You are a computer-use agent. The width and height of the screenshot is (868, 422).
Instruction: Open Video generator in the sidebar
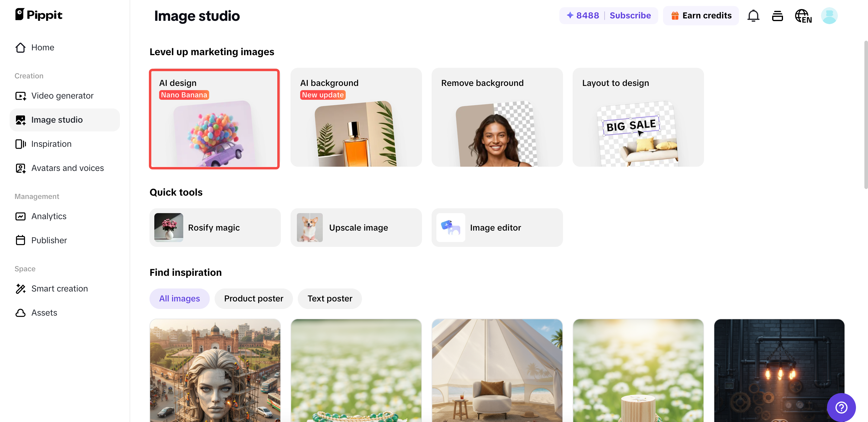coord(62,96)
